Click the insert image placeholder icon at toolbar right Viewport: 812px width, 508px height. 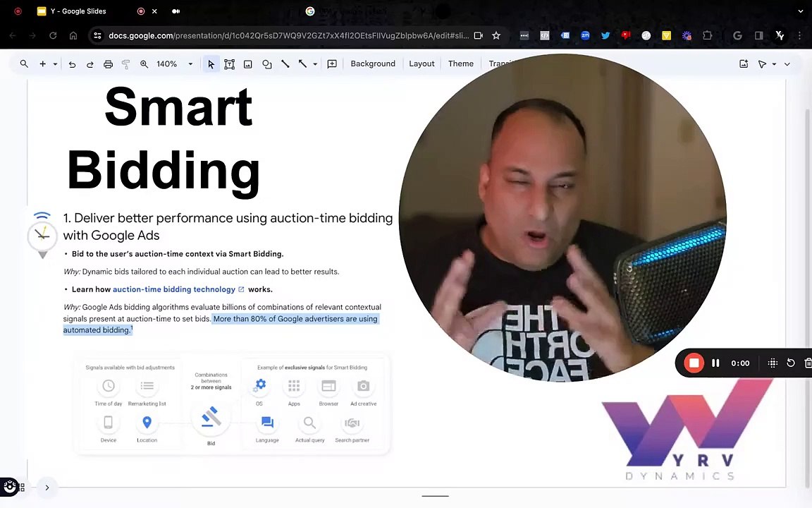744,64
